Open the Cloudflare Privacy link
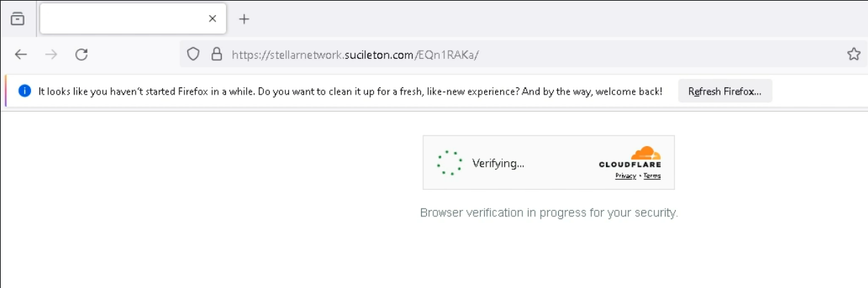This screenshot has height=288, width=868. (x=625, y=176)
